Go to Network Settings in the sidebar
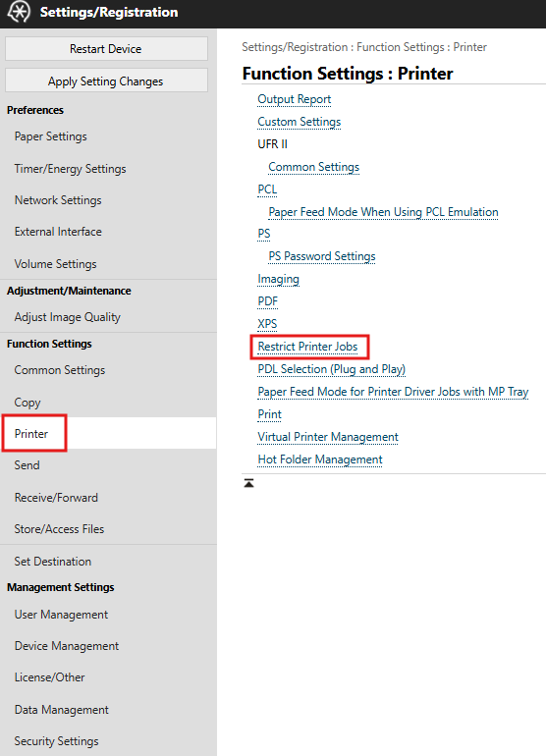 [58, 200]
